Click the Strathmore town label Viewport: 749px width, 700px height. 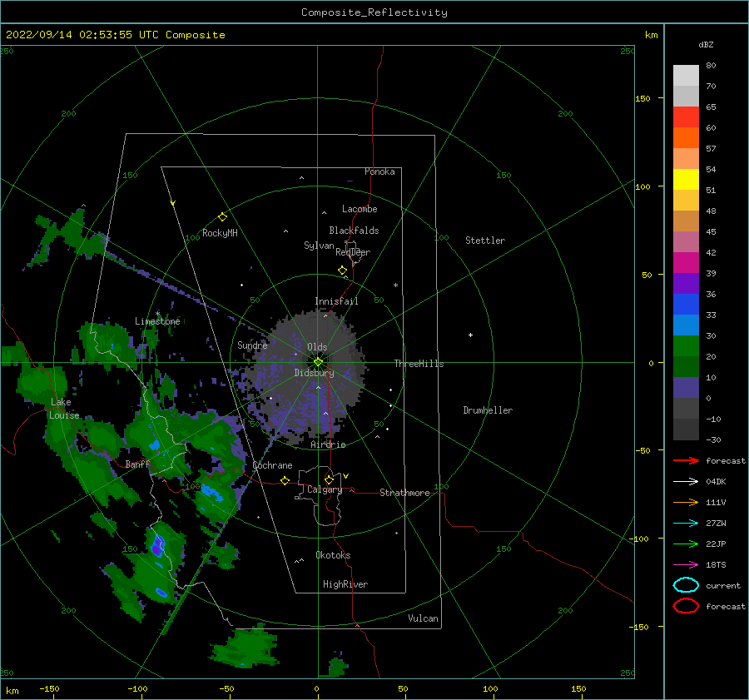click(404, 493)
